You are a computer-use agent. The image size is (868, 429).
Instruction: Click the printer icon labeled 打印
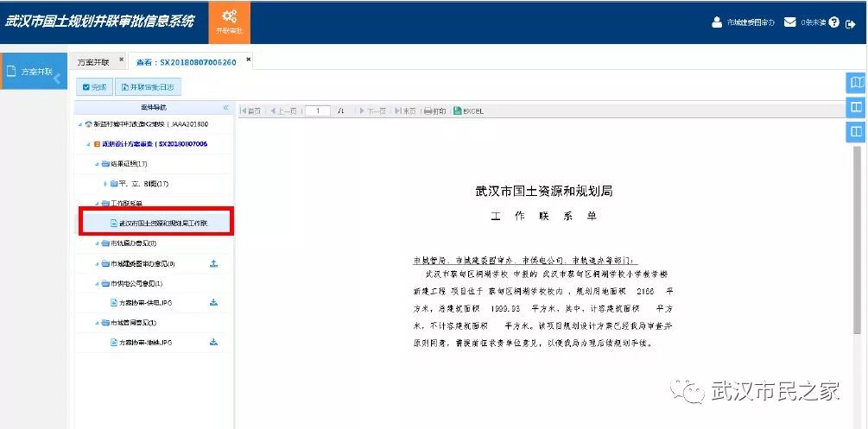click(428, 110)
